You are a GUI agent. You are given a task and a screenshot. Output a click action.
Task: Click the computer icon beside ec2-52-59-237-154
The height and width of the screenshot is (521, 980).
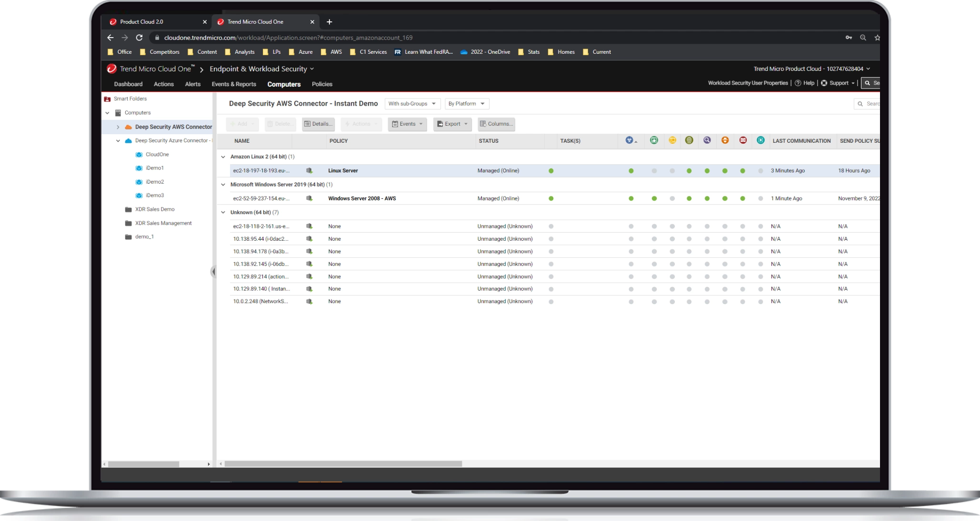(309, 198)
